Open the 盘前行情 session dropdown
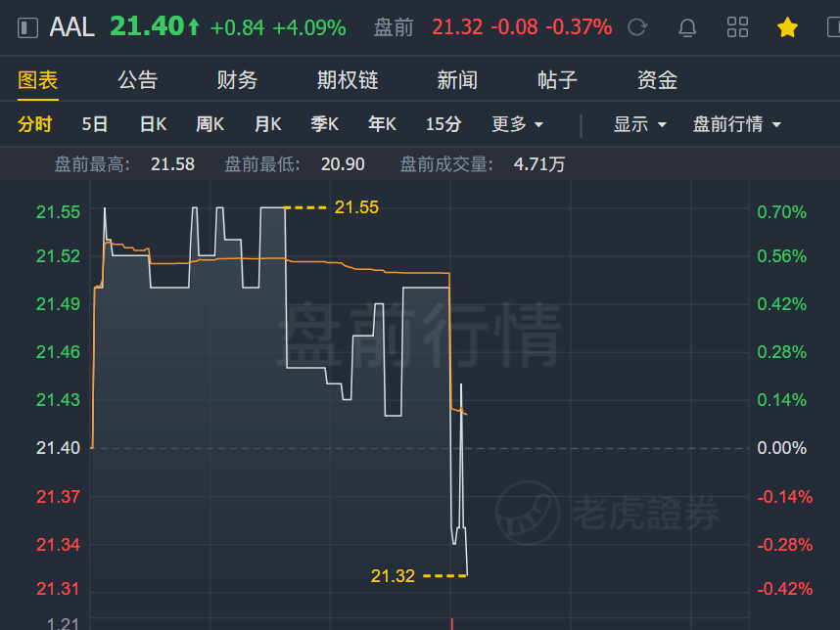The width and height of the screenshot is (840, 630). click(737, 124)
